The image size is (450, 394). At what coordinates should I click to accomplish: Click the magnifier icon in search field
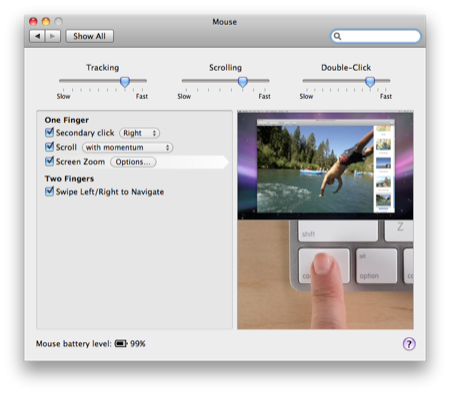click(337, 36)
